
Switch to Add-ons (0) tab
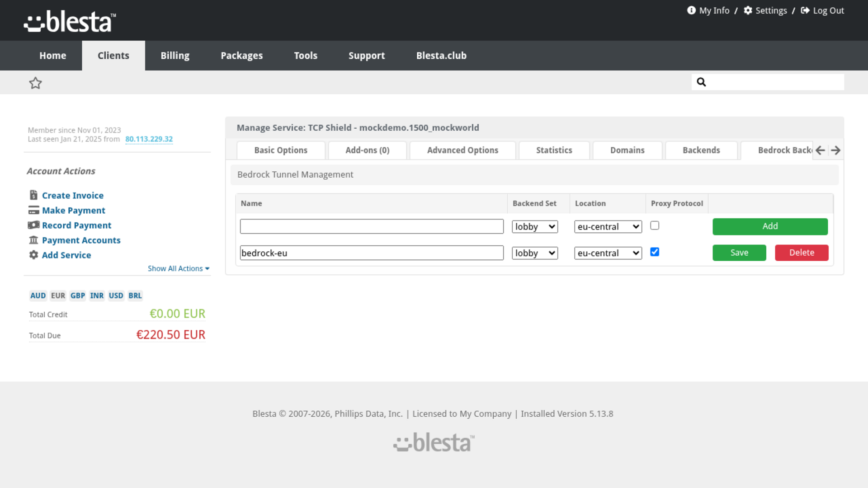click(368, 150)
